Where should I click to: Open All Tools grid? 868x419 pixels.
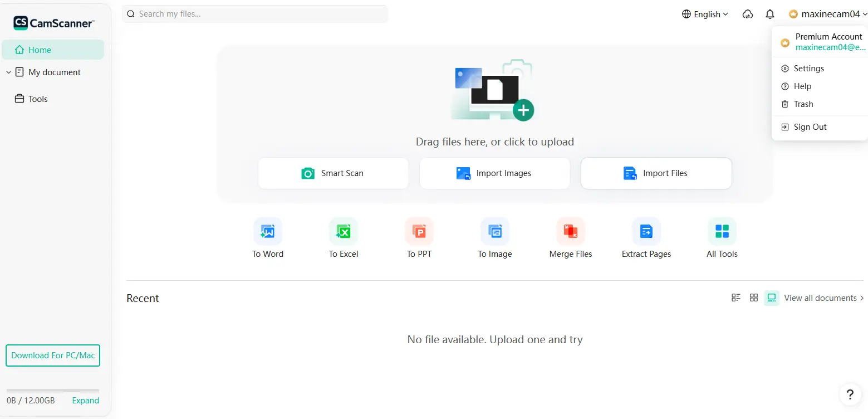722,238
